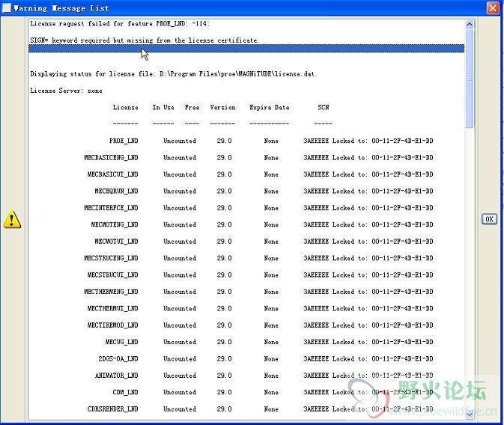Select the MECINTERFCE_LND license name

coord(111,208)
